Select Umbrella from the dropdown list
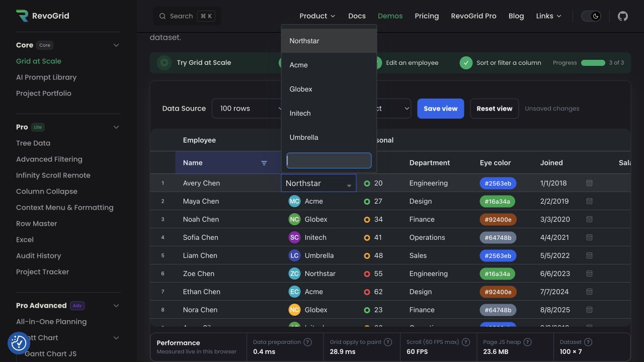Screen dimensions: 644x362 pos(329,137)
